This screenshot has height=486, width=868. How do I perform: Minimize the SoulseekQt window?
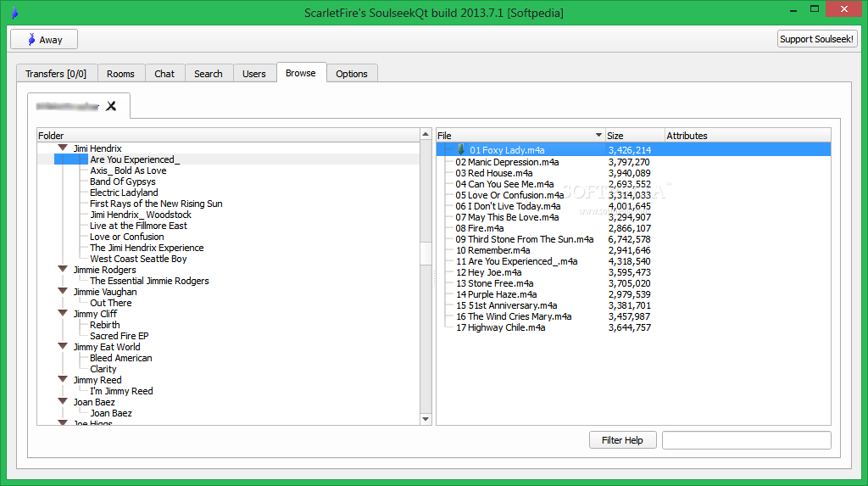(793, 8)
